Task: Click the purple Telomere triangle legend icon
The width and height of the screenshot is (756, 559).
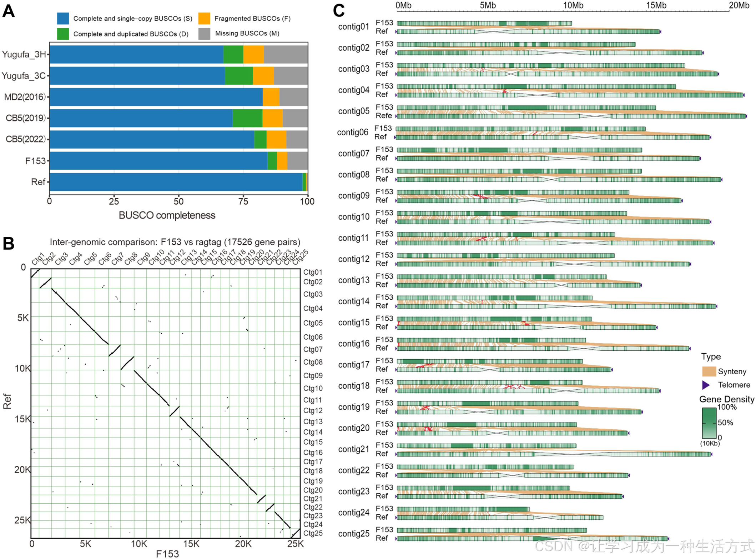Action: (x=705, y=385)
